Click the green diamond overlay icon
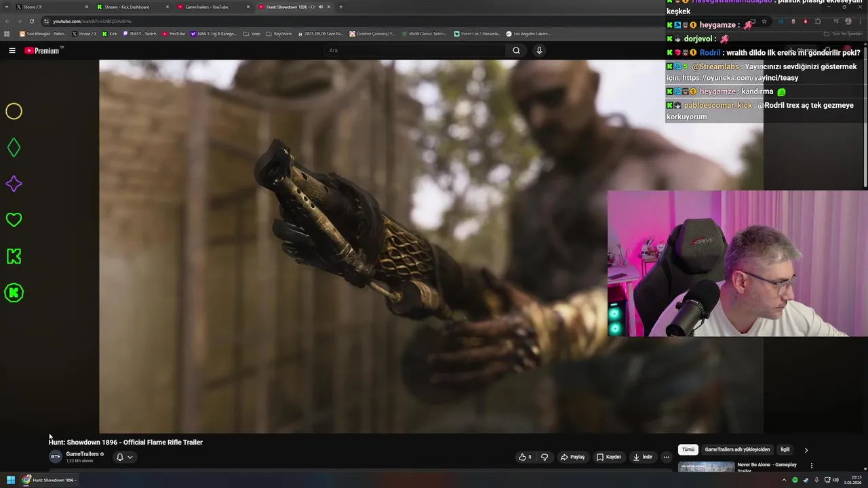Image resolution: width=868 pixels, height=488 pixels. [x=14, y=147]
